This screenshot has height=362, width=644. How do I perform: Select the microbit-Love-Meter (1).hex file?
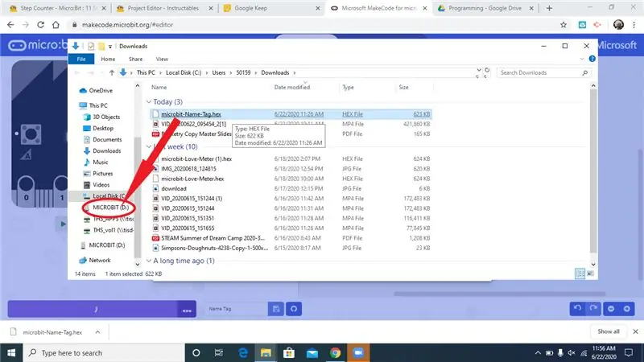point(196,158)
